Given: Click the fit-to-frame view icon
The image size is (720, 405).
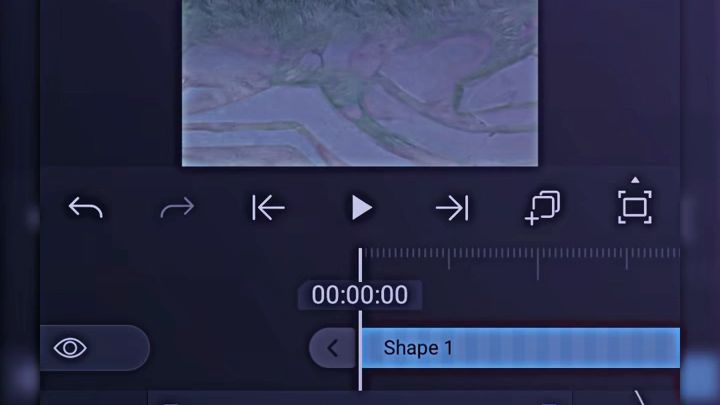Looking at the screenshot, I should point(635,208).
